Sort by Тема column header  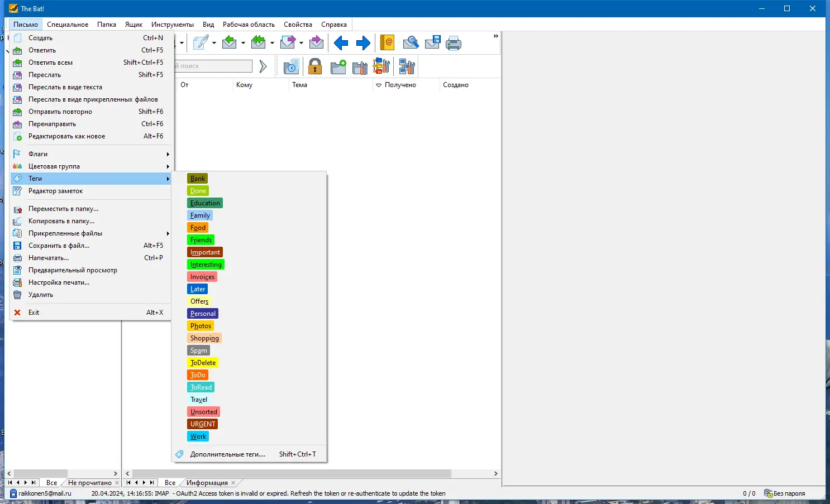[331, 85]
